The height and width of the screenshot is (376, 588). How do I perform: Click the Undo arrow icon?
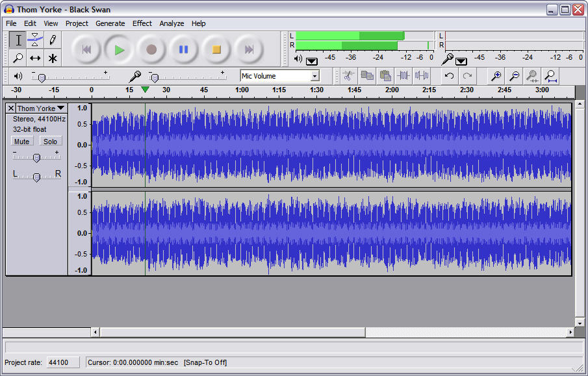pos(449,76)
